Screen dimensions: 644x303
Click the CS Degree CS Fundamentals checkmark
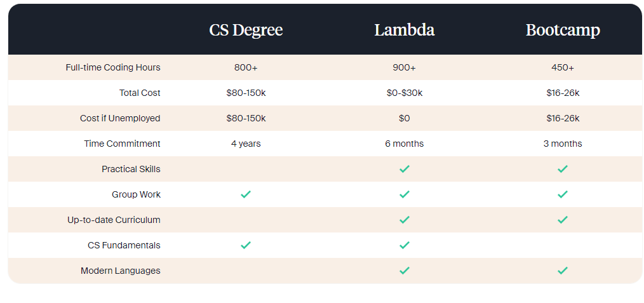246,245
